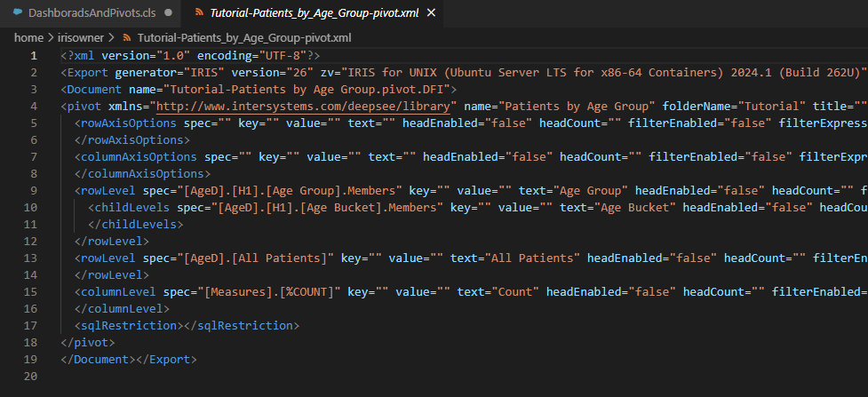868x397 pixels.
Task: Open the file name breadcrumb dropdown
Action: click(243, 38)
